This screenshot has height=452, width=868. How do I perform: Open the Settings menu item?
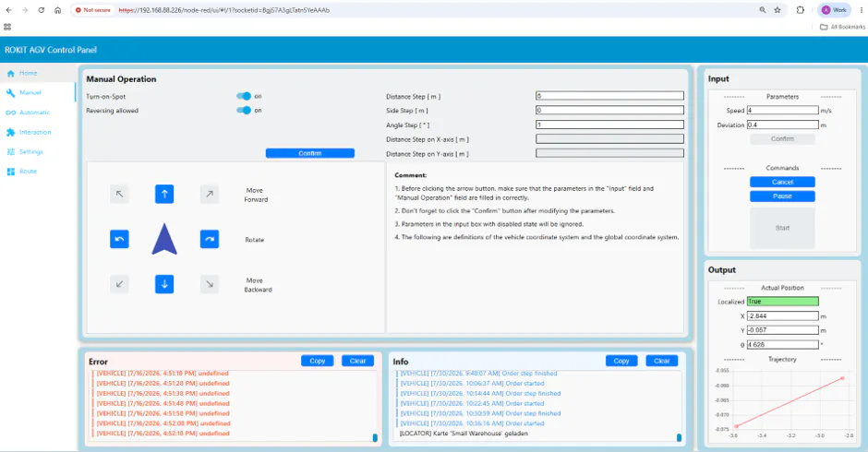[38, 151]
